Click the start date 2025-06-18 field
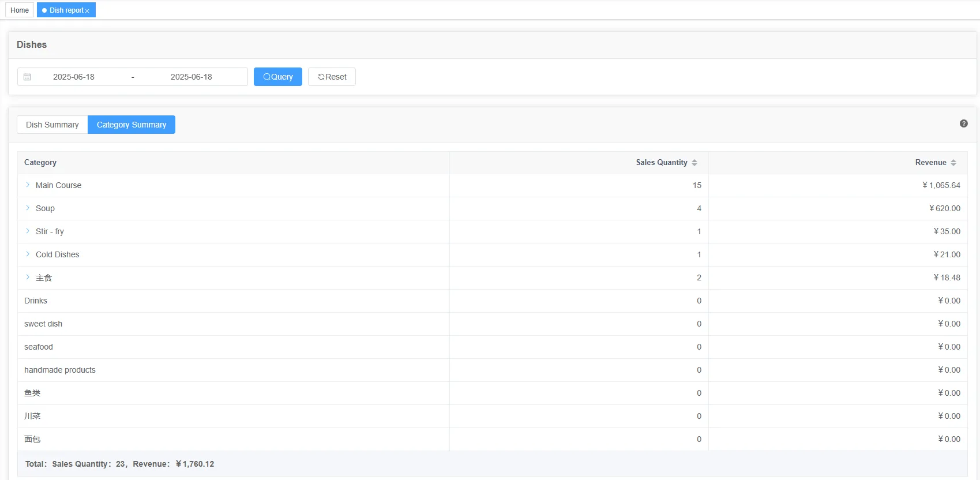Image resolution: width=980 pixels, height=480 pixels. (74, 77)
